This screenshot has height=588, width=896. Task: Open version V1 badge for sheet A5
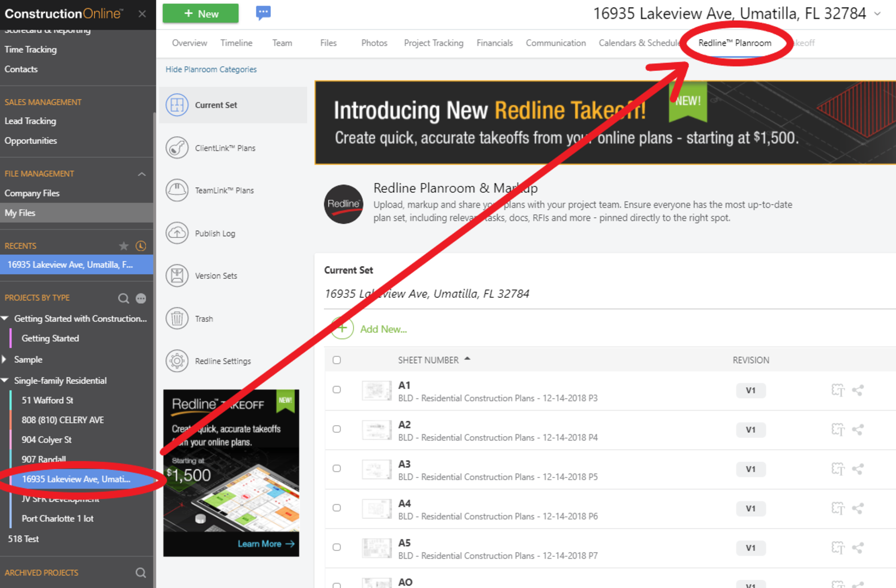[751, 548]
